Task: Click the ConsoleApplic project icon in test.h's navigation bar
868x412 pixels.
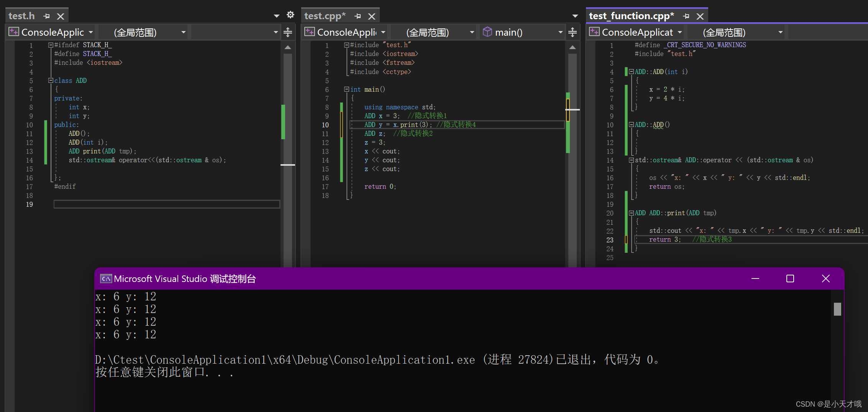Action: pyautogui.click(x=13, y=32)
